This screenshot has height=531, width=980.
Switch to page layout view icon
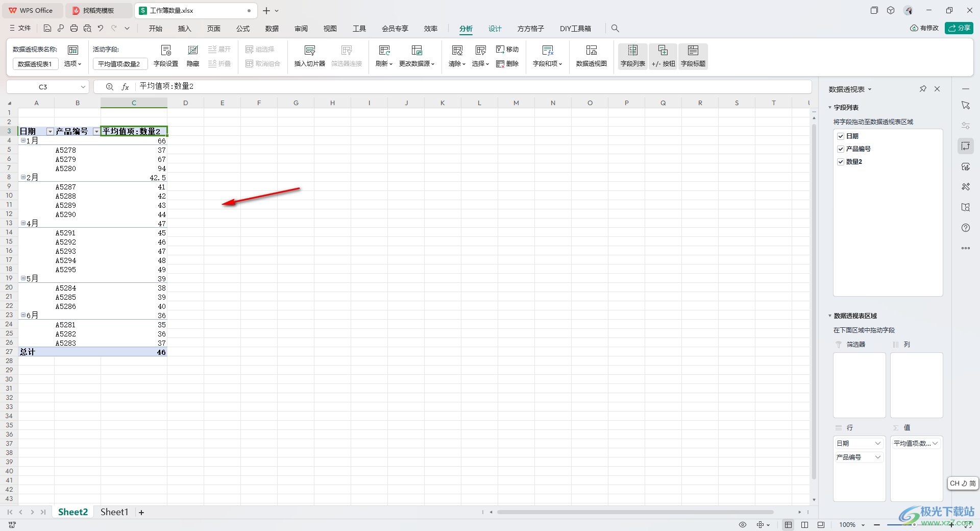pos(805,525)
